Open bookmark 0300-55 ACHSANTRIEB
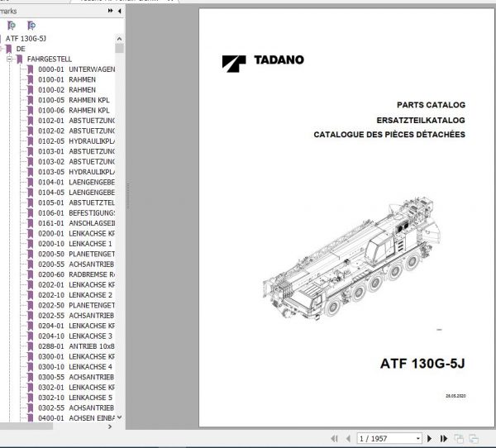 point(76,377)
